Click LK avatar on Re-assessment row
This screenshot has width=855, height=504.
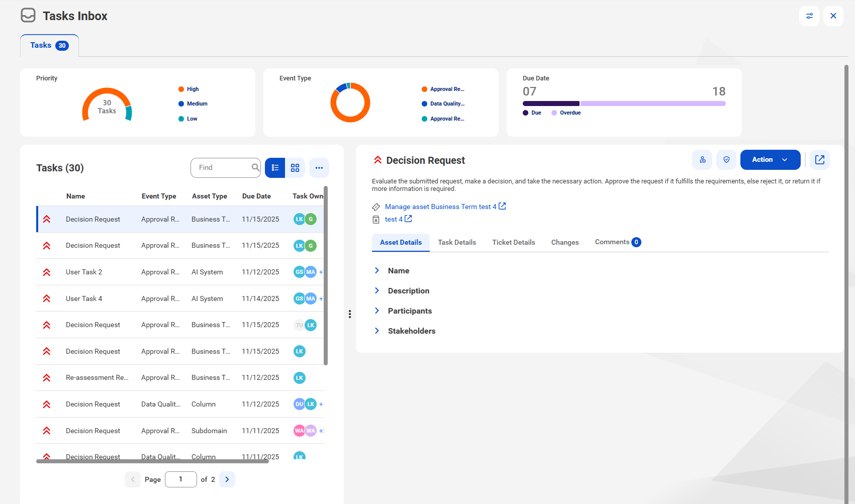click(300, 378)
